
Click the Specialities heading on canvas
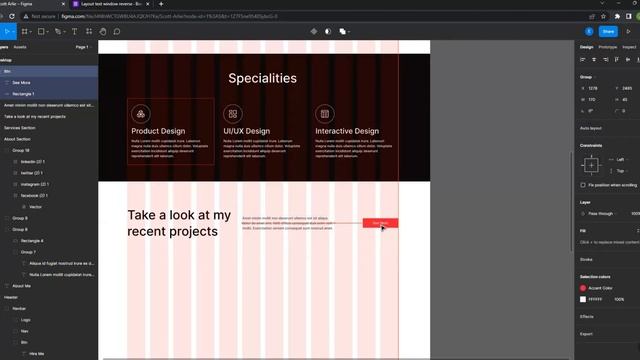(262, 78)
